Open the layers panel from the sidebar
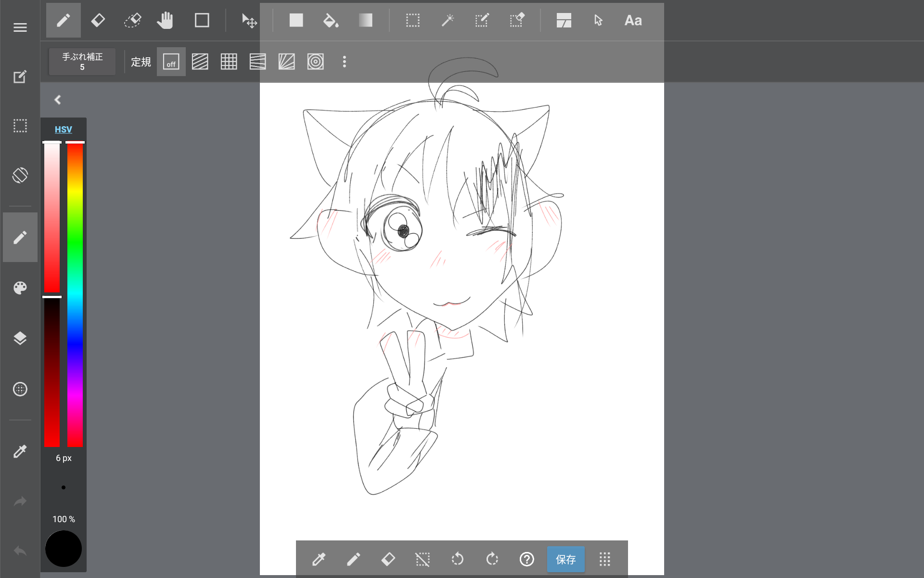Screen dimensions: 924x578 [20, 338]
